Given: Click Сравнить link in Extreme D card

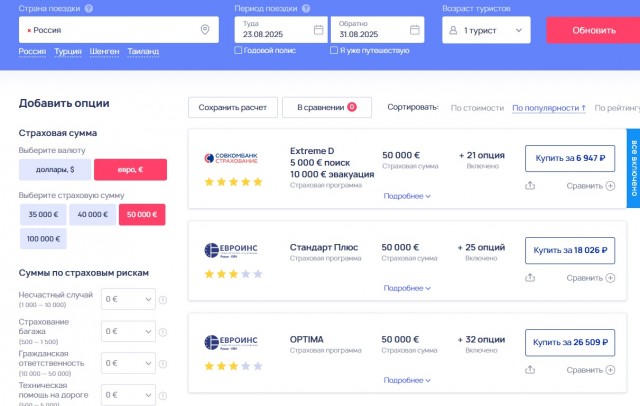Looking at the screenshot, I should 584,186.
